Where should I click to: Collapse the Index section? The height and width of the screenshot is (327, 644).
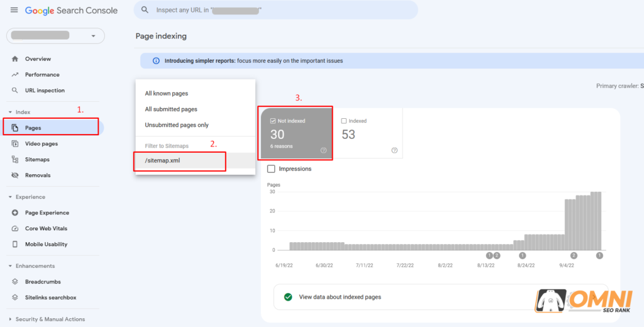coord(10,112)
